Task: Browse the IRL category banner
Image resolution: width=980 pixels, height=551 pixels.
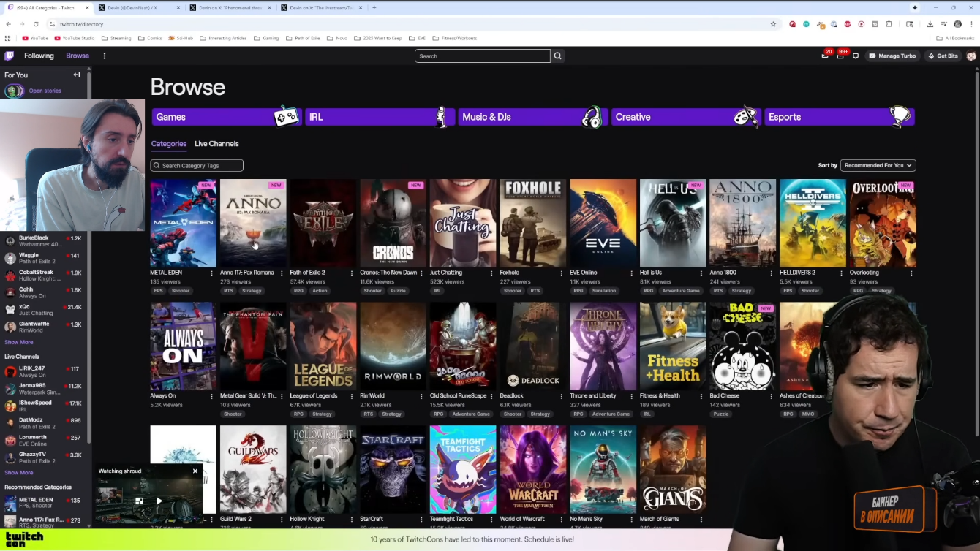Action: [x=380, y=117]
